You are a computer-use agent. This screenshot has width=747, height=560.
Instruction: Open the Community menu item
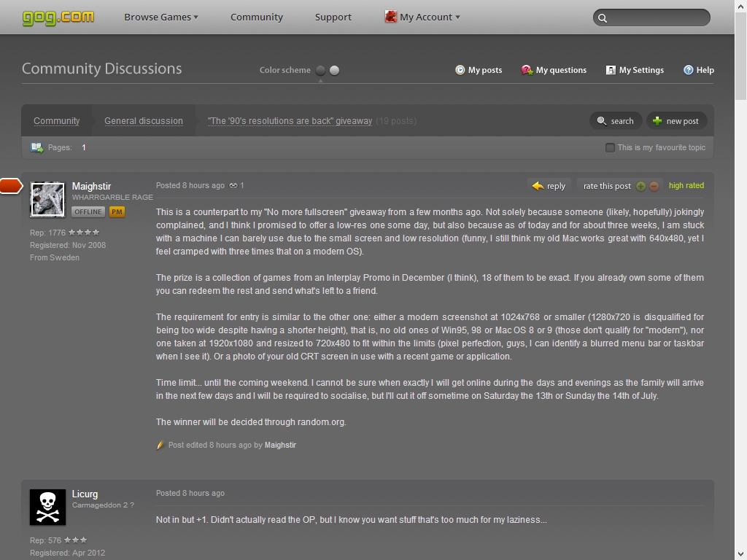257,17
